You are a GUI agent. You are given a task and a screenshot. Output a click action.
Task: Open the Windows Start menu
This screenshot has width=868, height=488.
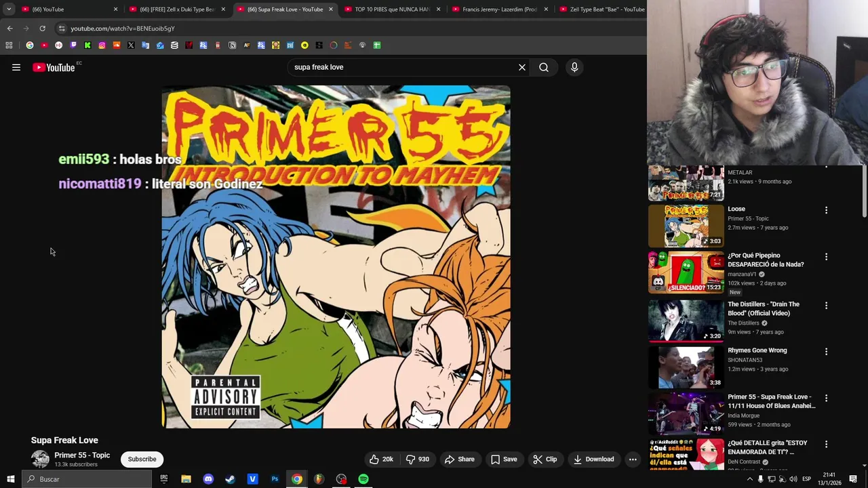point(10,479)
